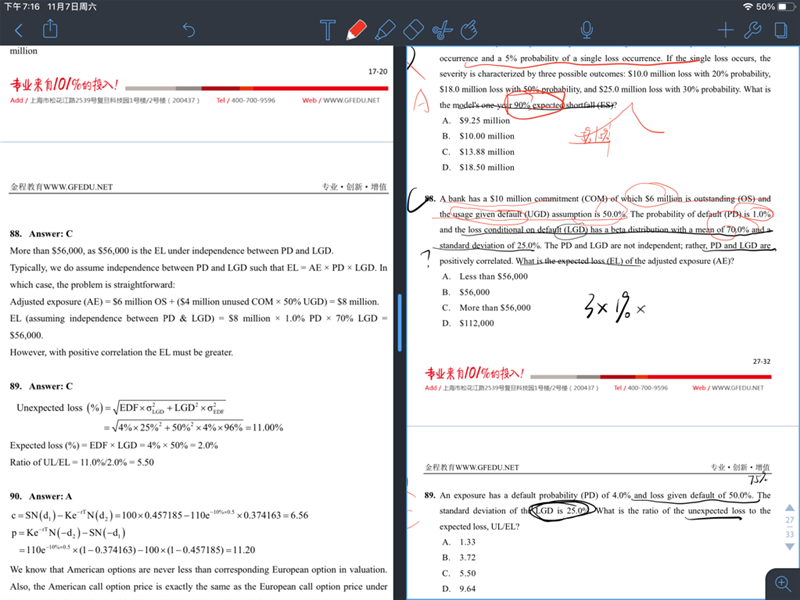Tap question 89 option D. 9.64
This screenshot has height=600, width=800.
[x=459, y=589]
